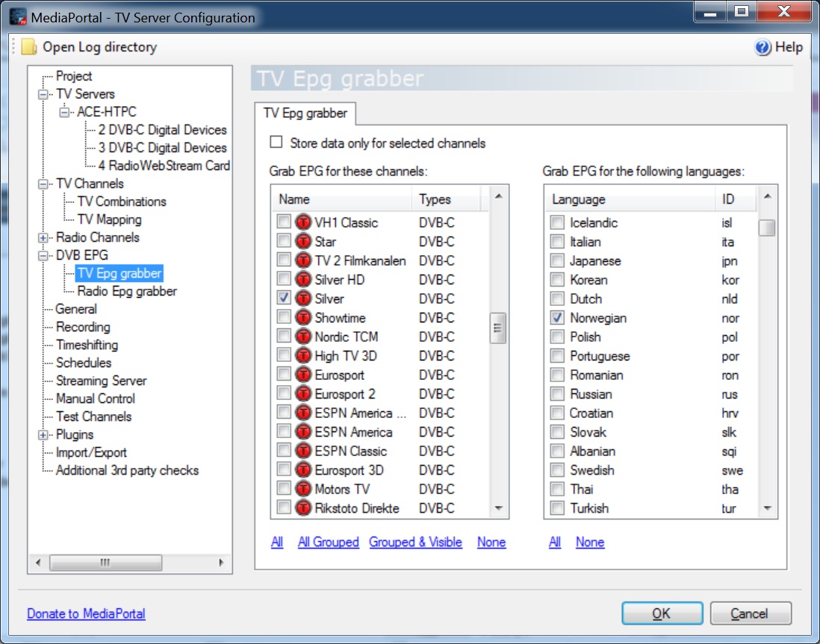
Task: Click the MediaPortal app icon in title bar
Action: [x=19, y=16]
